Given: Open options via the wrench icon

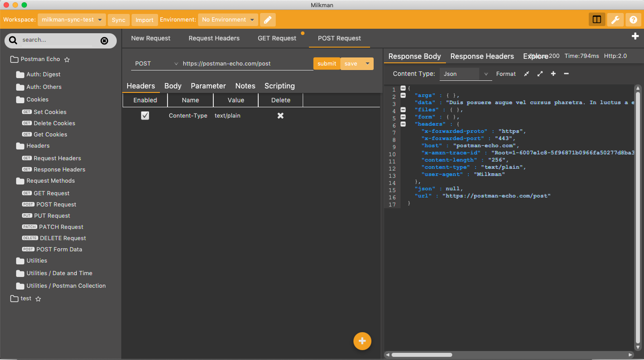Looking at the screenshot, I should click(x=615, y=20).
